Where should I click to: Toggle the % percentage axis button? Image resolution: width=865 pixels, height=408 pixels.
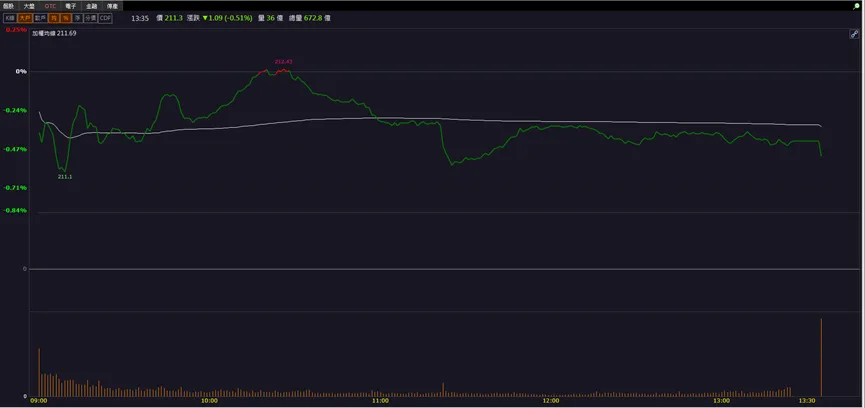66,18
